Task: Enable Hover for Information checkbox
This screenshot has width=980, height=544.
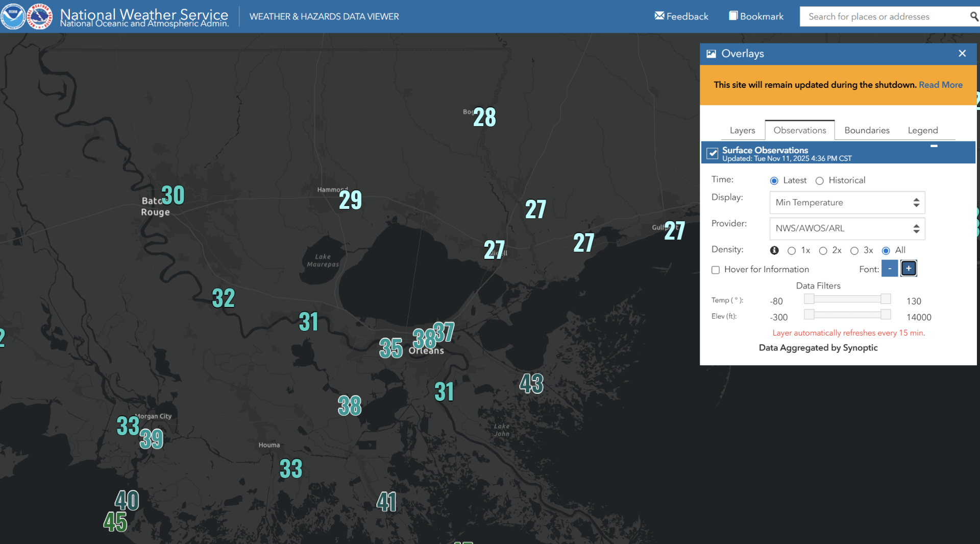Action: (716, 270)
